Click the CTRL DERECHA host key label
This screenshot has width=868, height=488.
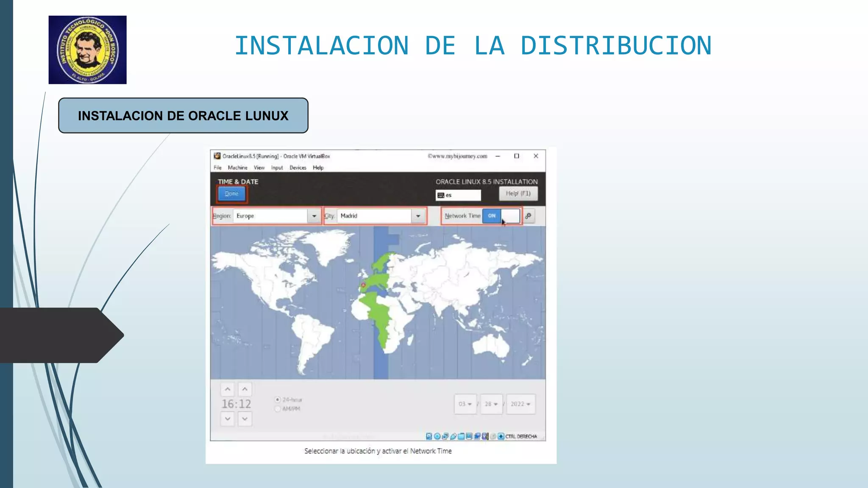tap(521, 436)
